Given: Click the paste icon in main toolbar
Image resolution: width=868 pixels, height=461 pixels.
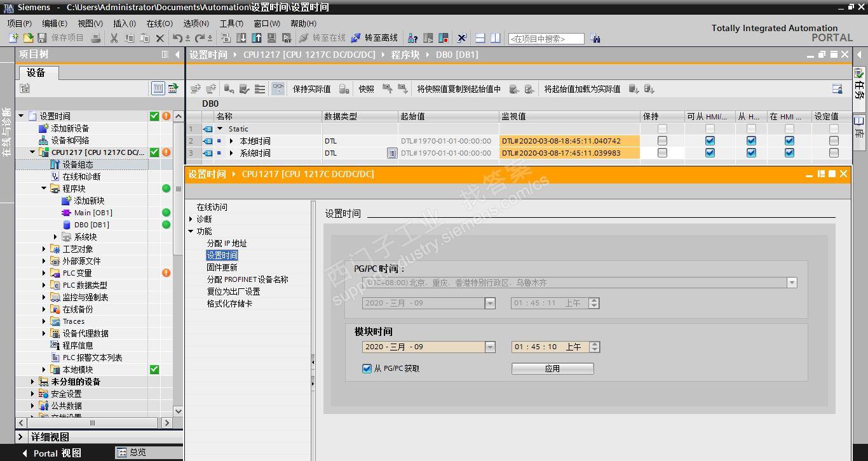Looking at the screenshot, I should tap(144, 38).
